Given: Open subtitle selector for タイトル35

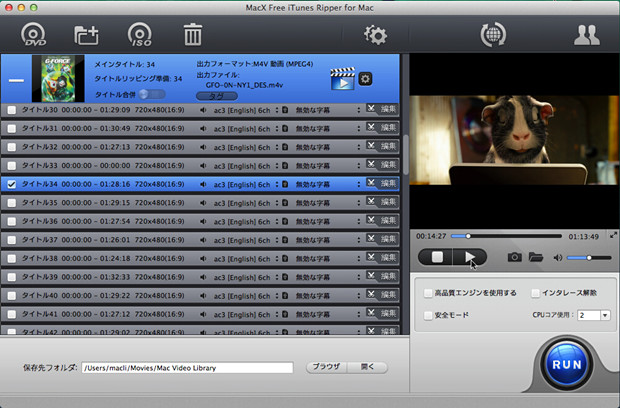Looking at the screenshot, I should coord(359,203).
